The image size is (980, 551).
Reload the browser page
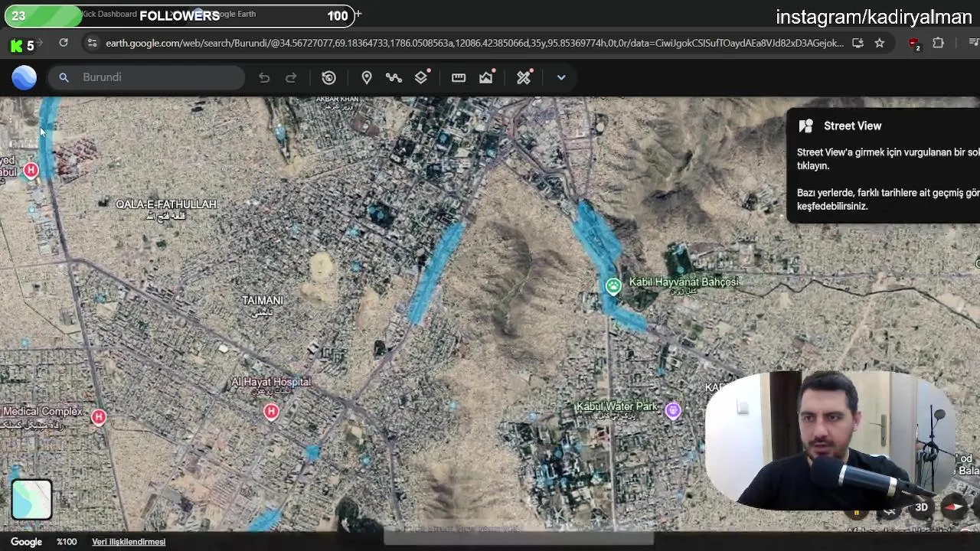(64, 44)
